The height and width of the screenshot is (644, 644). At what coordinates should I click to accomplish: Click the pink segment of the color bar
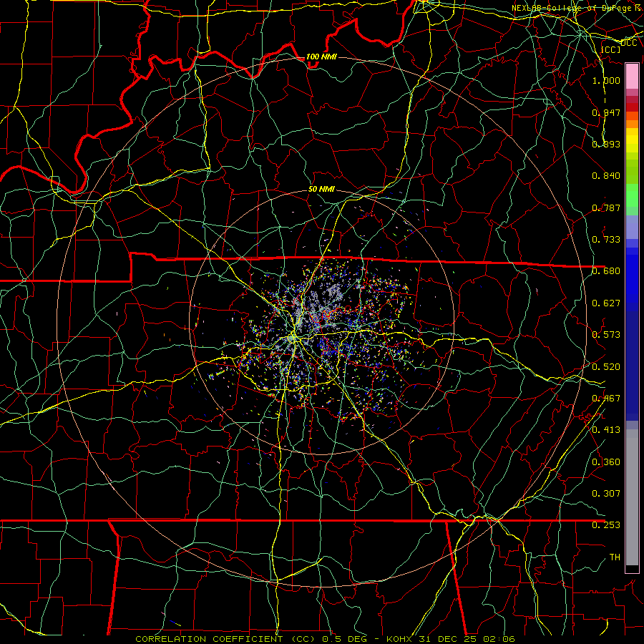pyautogui.click(x=632, y=76)
